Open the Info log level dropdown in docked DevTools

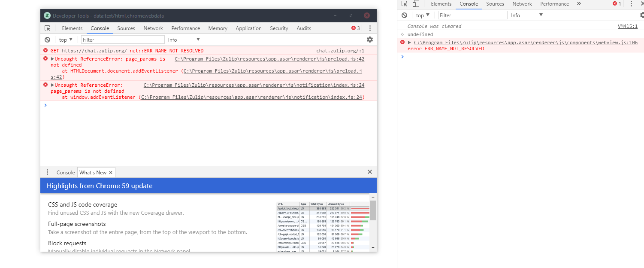click(527, 15)
